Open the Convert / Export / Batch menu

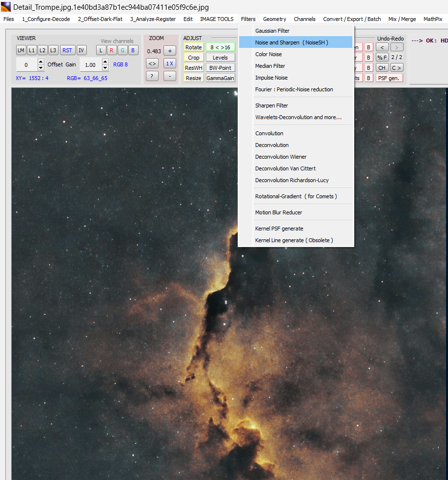352,19
